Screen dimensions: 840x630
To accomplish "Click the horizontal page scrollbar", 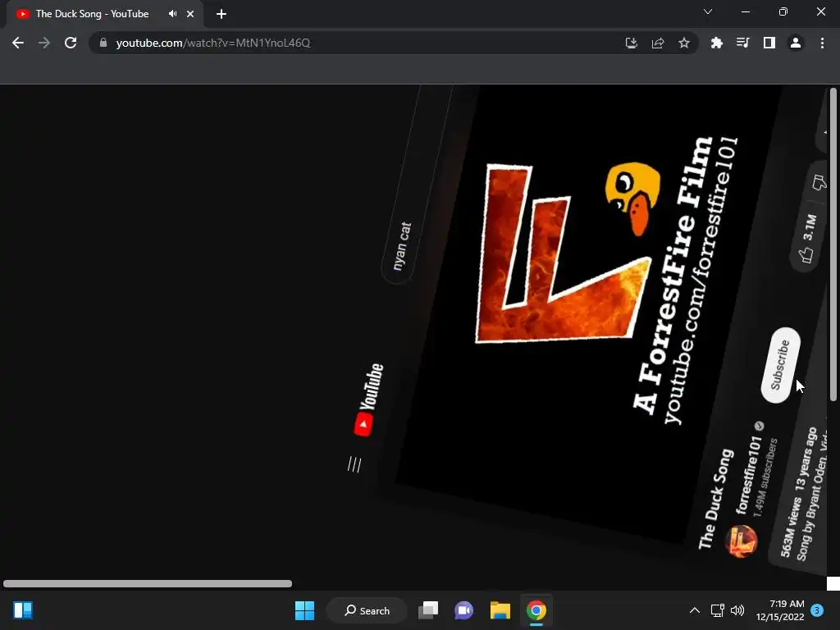I will 148,583.
